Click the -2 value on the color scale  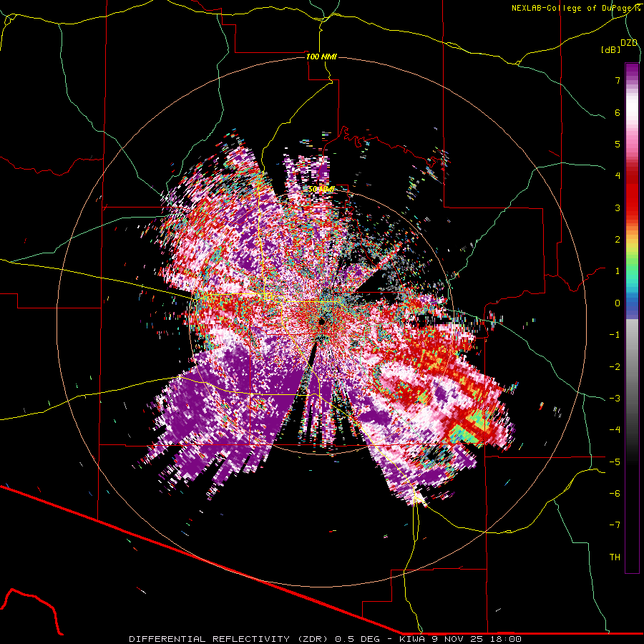click(x=615, y=367)
